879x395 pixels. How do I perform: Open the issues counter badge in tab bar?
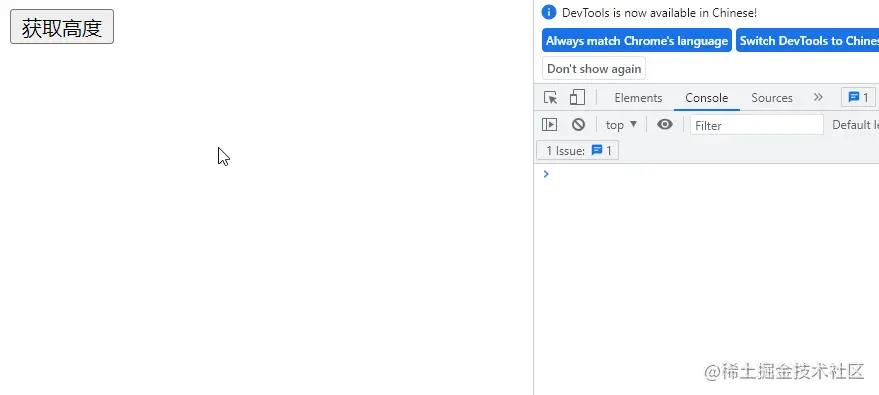pos(858,97)
